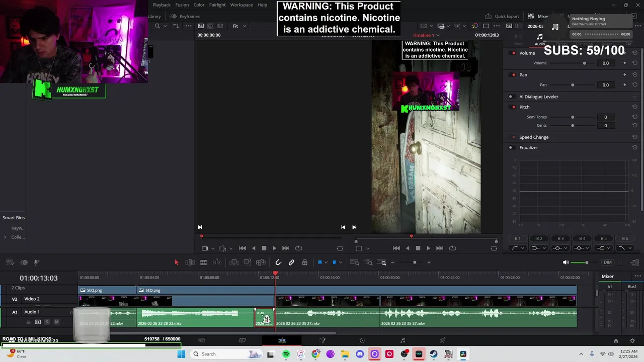Expand flag color dropdown arrow

point(326,262)
